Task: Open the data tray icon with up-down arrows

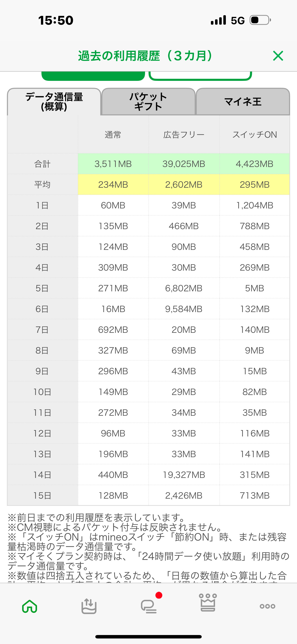Action: pos(89,606)
